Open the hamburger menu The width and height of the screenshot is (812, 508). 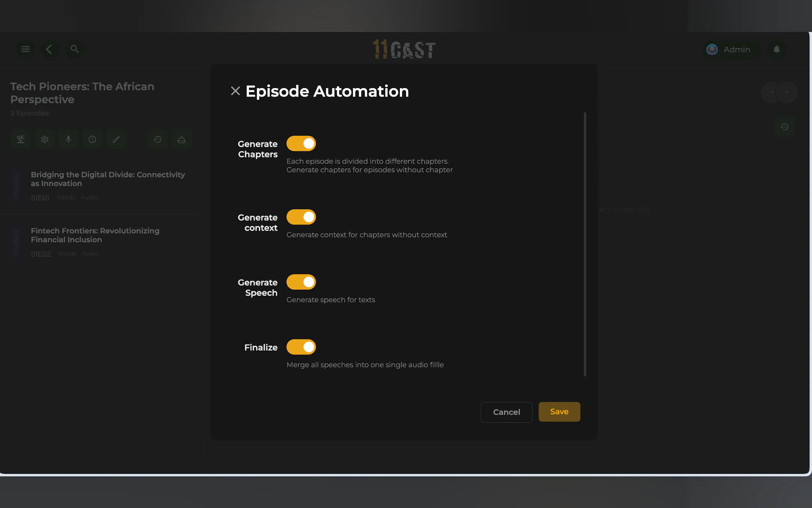pyautogui.click(x=26, y=49)
